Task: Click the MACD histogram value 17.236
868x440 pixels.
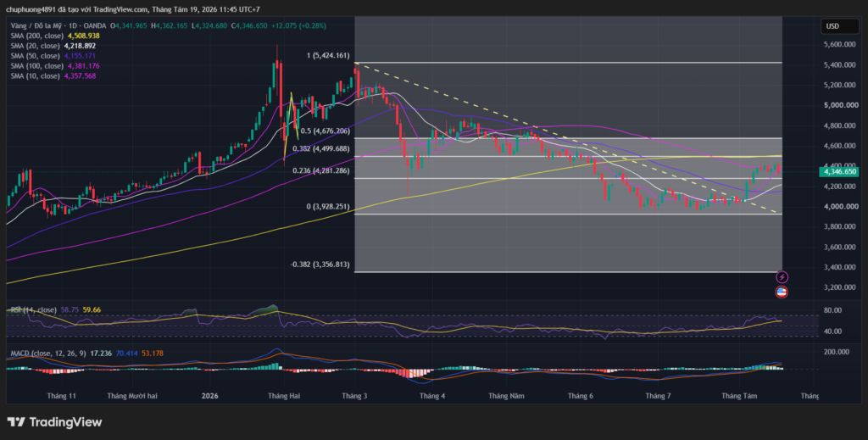Action: pyautogui.click(x=101, y=354)
